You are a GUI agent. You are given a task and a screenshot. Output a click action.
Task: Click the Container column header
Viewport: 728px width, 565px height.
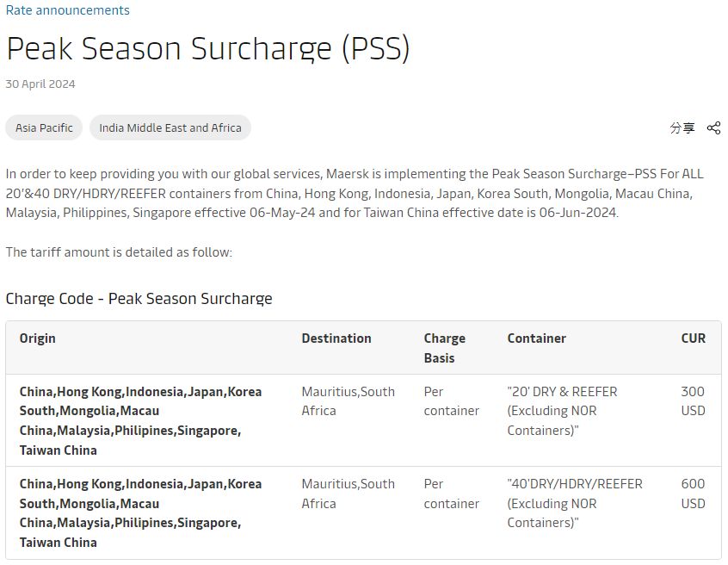click(537, 338)
